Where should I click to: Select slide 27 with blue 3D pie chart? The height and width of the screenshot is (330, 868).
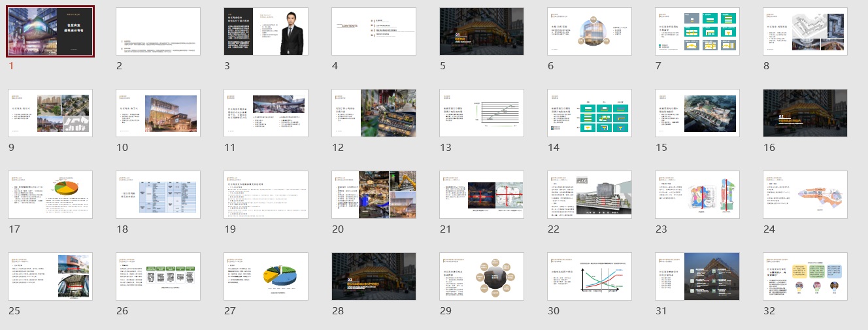coord(266,276)
